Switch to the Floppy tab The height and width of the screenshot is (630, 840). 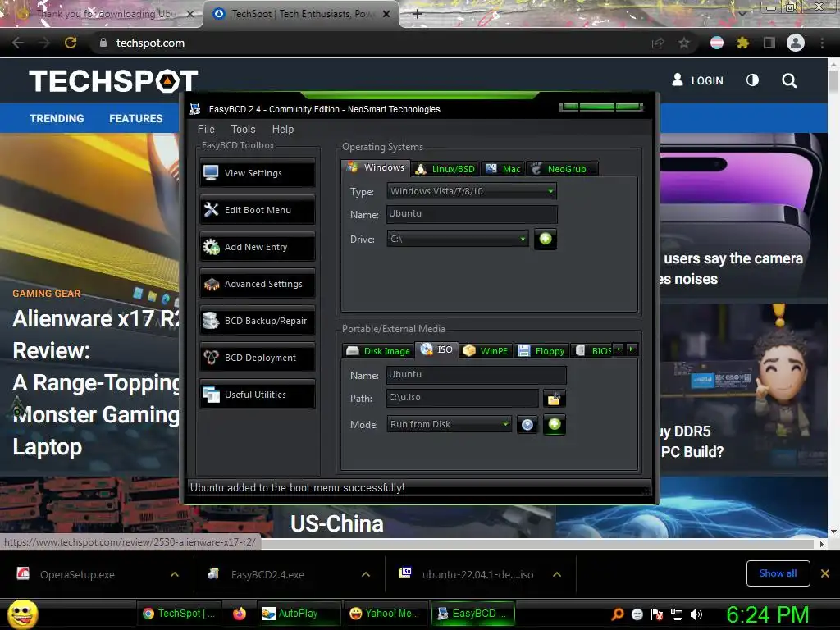(541, 351)
